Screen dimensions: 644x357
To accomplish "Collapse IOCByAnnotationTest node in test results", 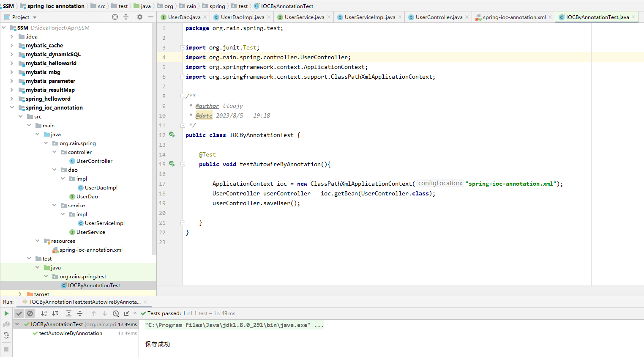I will pos(17,324).
